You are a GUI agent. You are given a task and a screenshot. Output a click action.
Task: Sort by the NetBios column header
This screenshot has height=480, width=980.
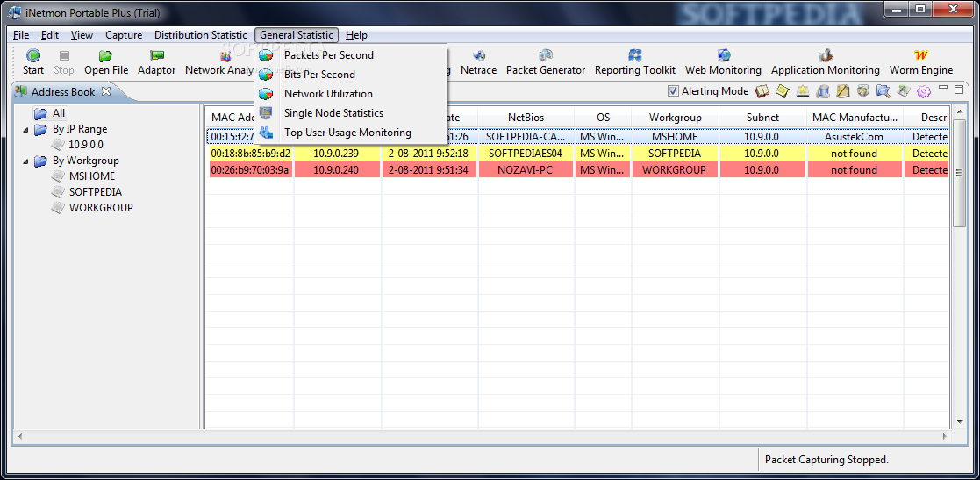tap(526, 117)
